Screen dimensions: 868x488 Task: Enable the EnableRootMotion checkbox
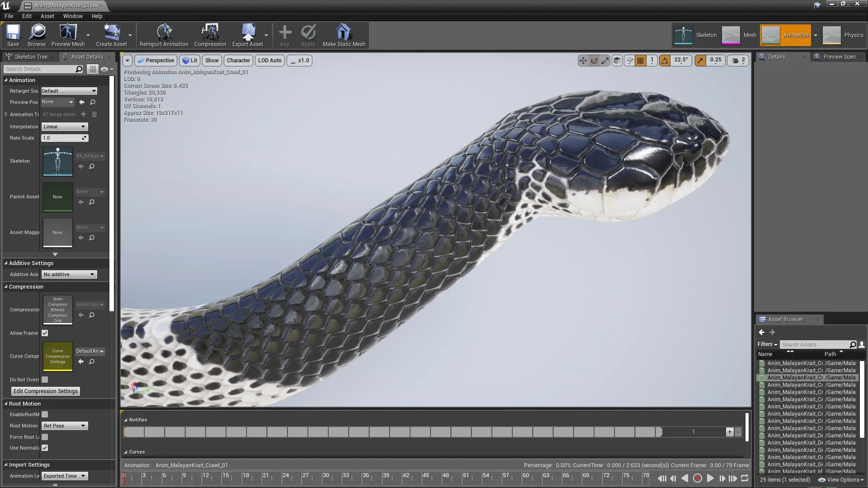point(45,414)
